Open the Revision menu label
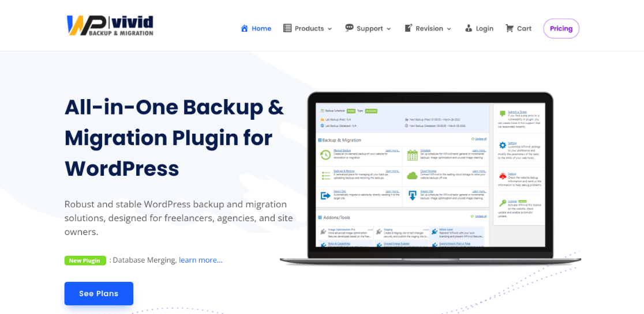Image resolution: width=644 pixels, height=314 pixels. click(429, 28)
